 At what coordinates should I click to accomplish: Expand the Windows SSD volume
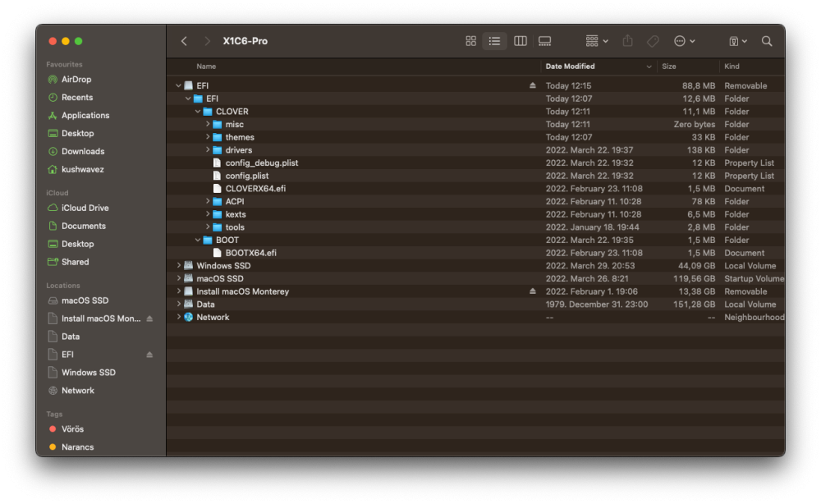pyautogui.click(x=178, y=265)
